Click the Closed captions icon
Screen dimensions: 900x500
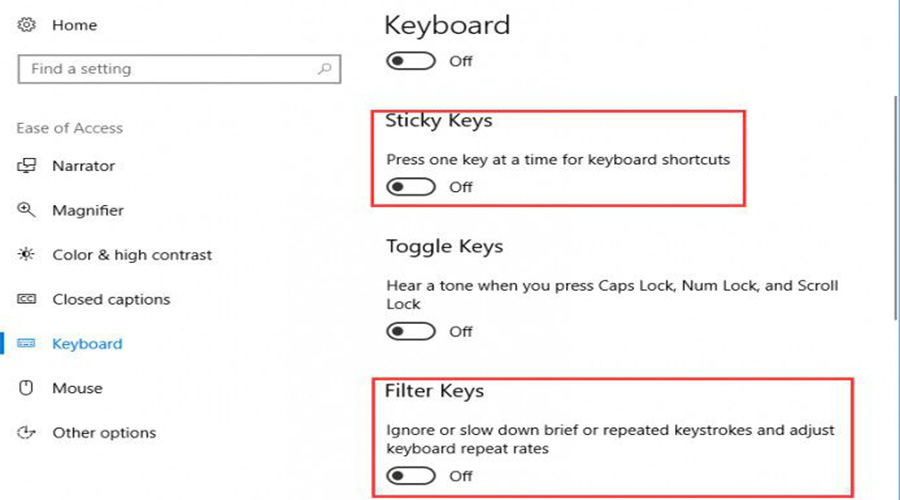pyautogui.click(x=27, y=299)
